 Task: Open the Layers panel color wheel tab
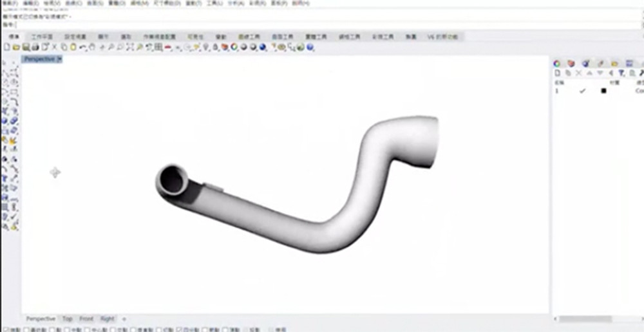coord(556,64)
